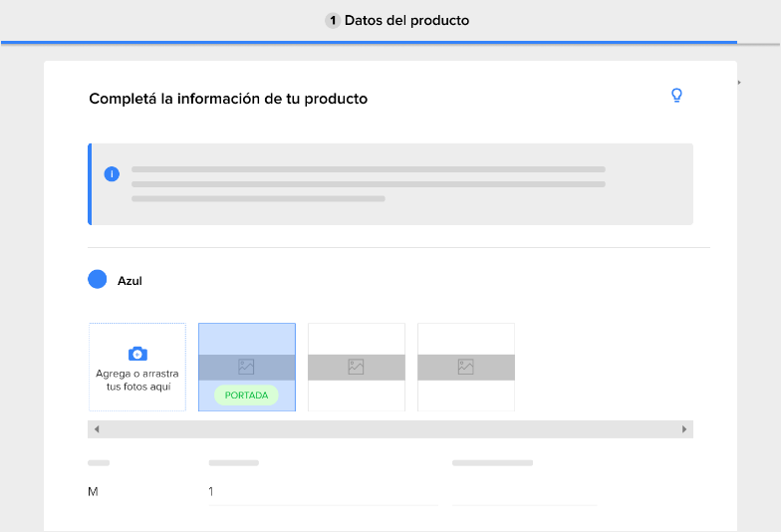Click the Azul color label
781x532 pixels.
coord(130,281)
